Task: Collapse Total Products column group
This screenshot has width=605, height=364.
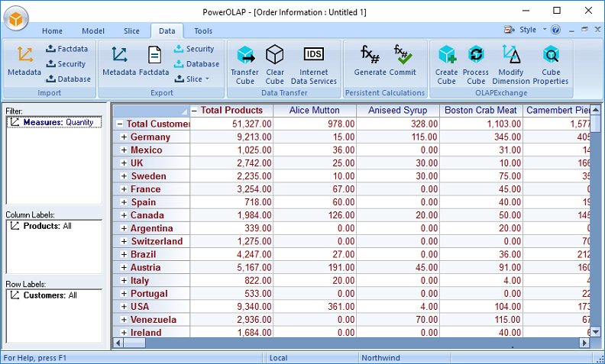Action: click(195, 111)
